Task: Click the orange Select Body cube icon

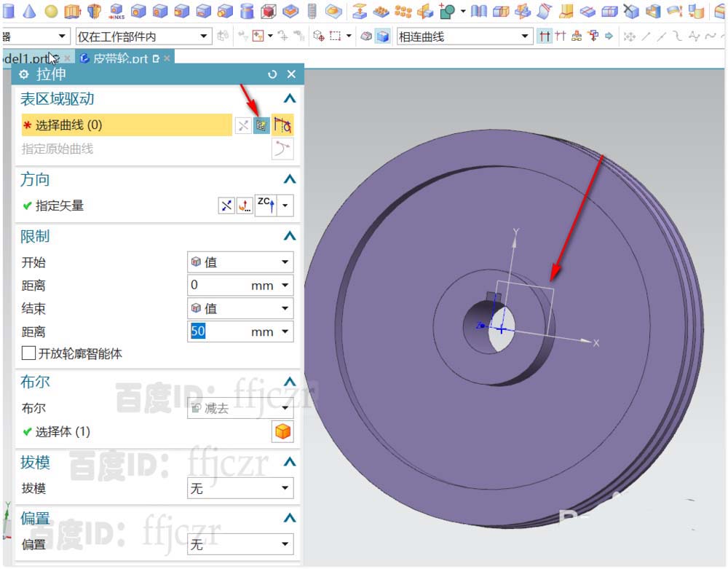Action: point(282,431)
